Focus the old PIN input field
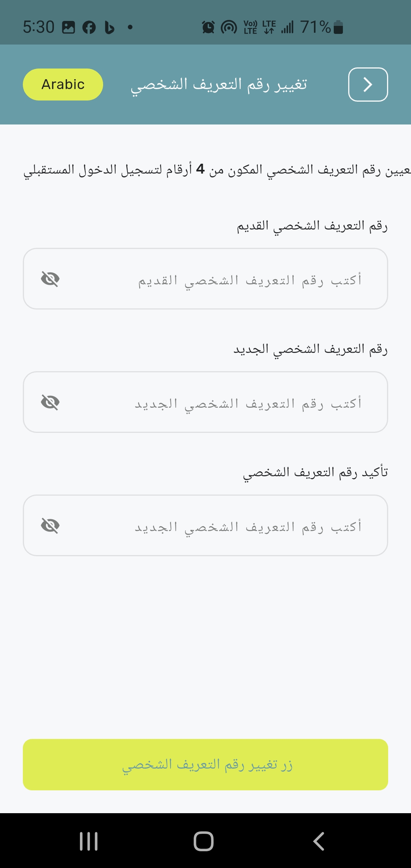Image resolution: width=411 pixels, height=868 pixels. (228, 279)
